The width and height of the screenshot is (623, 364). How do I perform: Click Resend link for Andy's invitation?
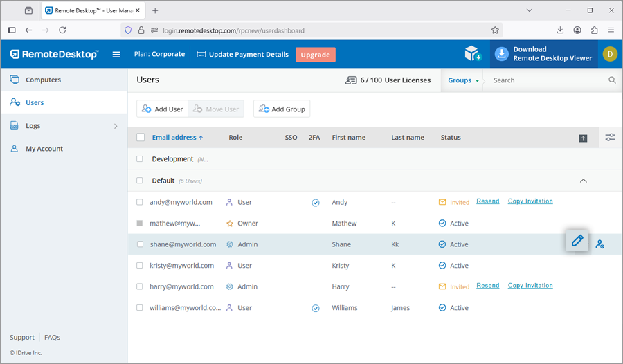pos(487,201)
